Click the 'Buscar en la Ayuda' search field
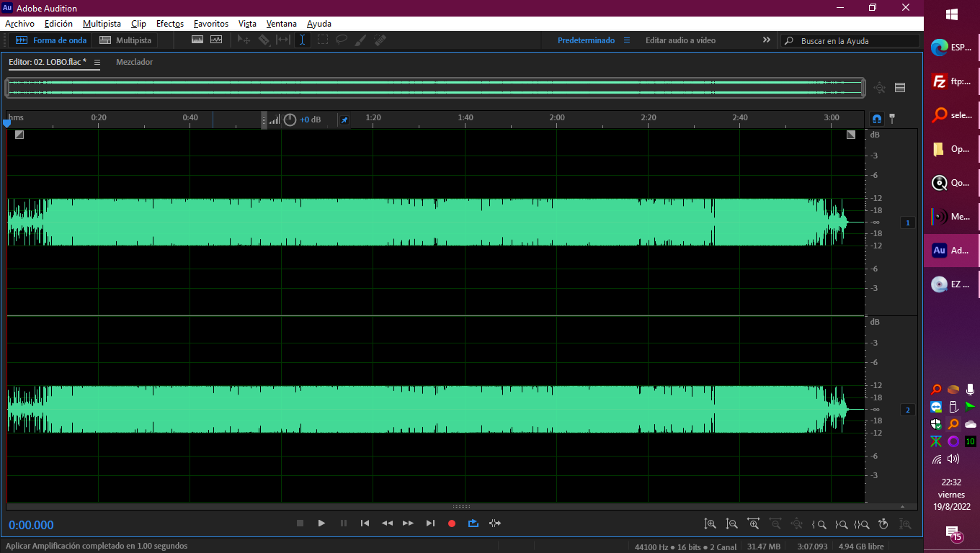 pyautogui.click(x=850, y=41)
